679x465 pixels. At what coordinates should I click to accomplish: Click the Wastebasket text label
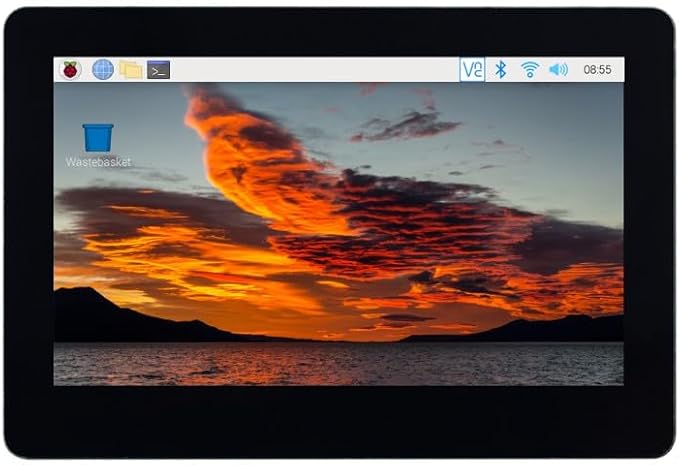point(98,162)
